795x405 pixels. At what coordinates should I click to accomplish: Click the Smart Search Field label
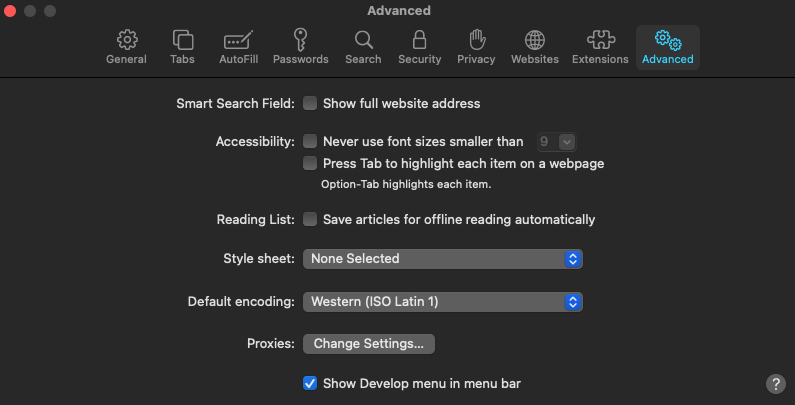[x=235, y=103]
